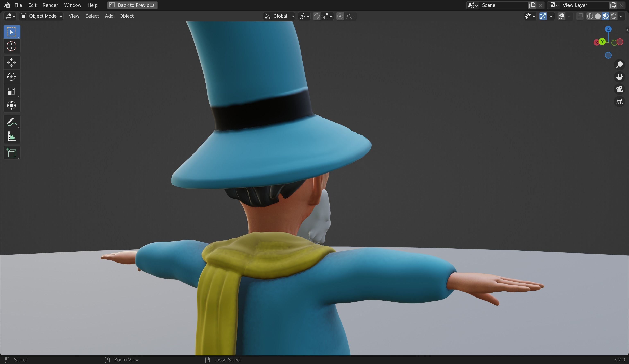This screenshot has width=629, height=364.
Task: Select the Add Cube tool
Action: point(11,153)
